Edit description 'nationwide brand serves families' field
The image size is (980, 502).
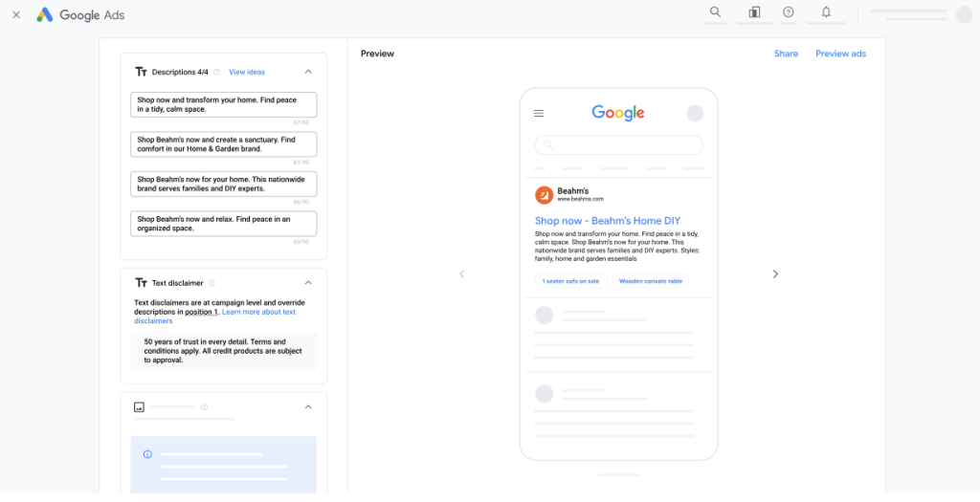(224, 184)
